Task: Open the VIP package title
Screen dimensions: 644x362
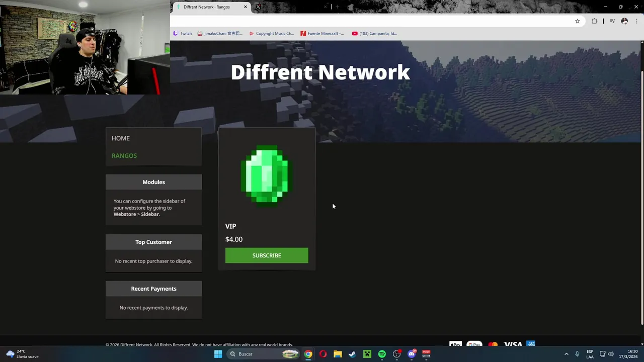Action: tap(230, 226)
